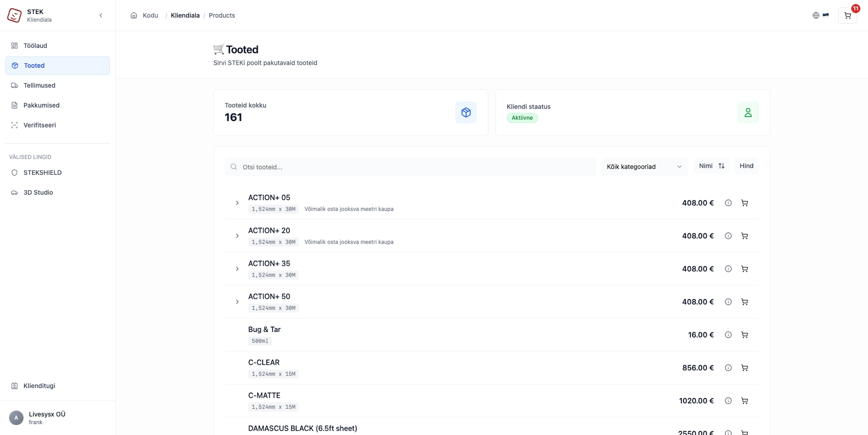Screen dimensions: 868x435
Task: Click the C-MATTE product name
Action: (x=264, y=395)
